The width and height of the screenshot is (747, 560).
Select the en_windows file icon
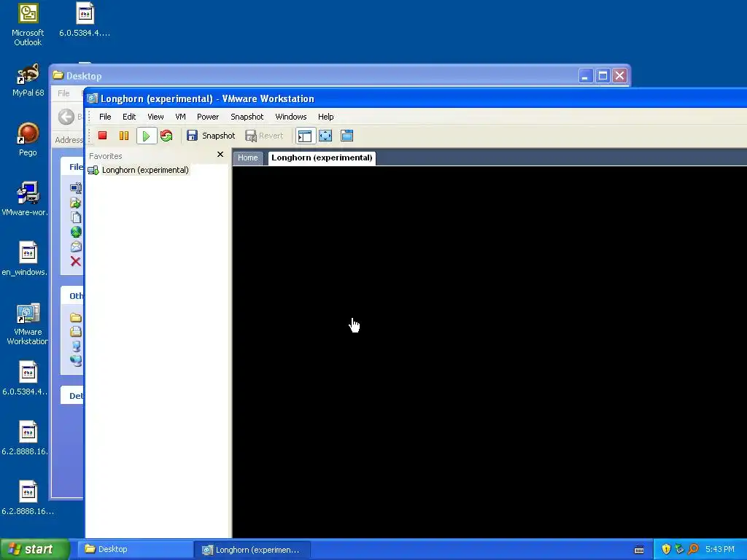[x=26, y=259]
